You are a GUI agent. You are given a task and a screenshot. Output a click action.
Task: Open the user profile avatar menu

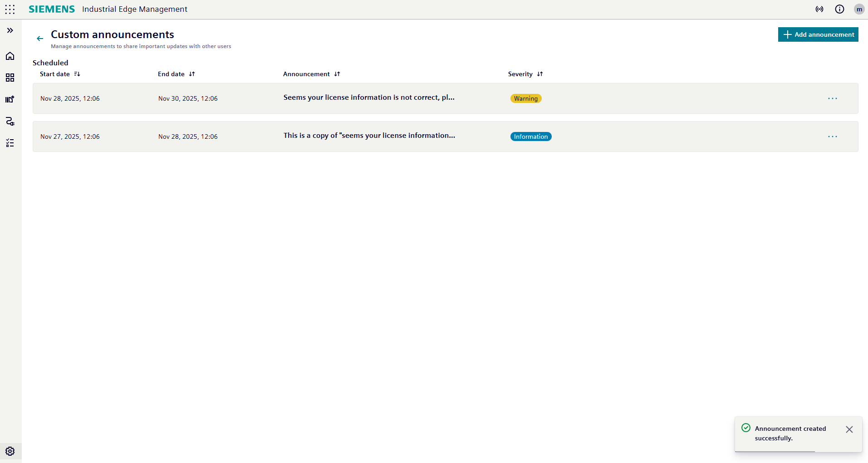pos(859,9)
